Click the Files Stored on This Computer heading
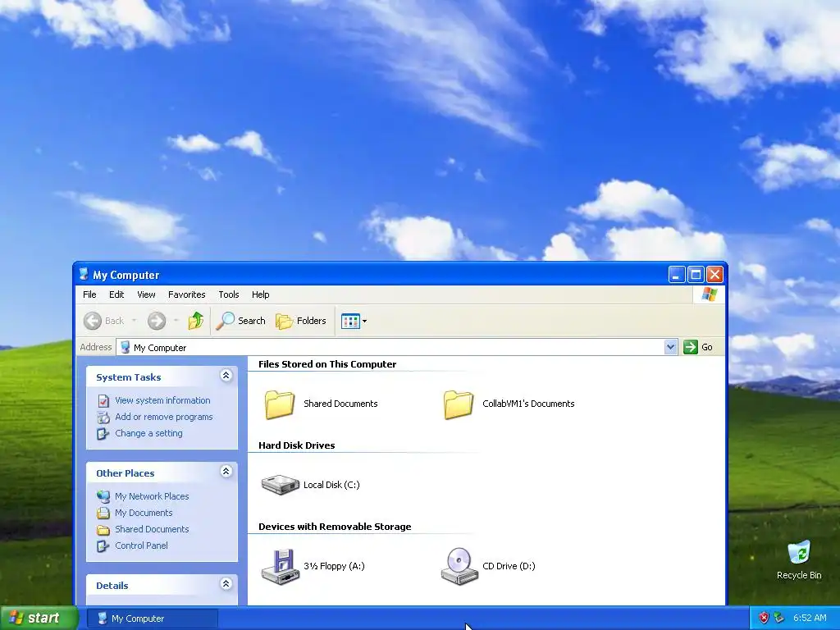The height and width of the screenshot is (630, 840). pos(327,364)
